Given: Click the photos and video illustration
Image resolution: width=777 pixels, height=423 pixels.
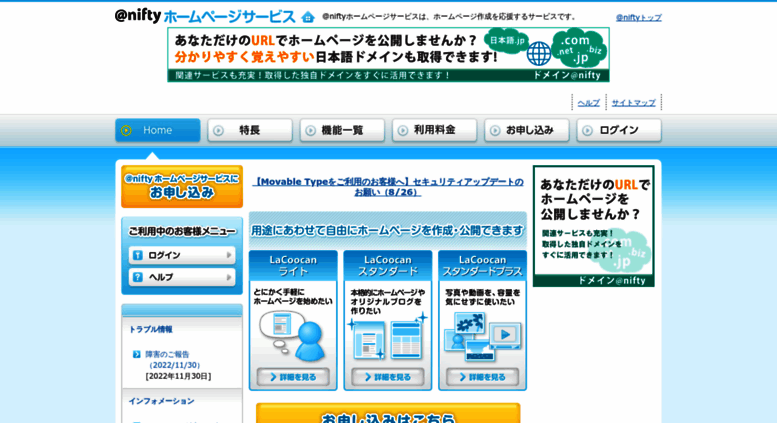Looking at the screenshot, I should coord(483,337).
